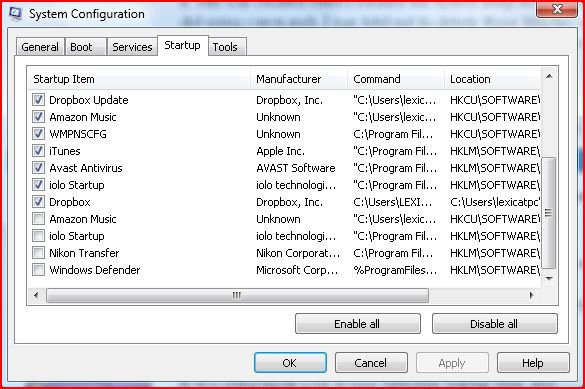Select the 'iTunes' item name

[65, 151]
